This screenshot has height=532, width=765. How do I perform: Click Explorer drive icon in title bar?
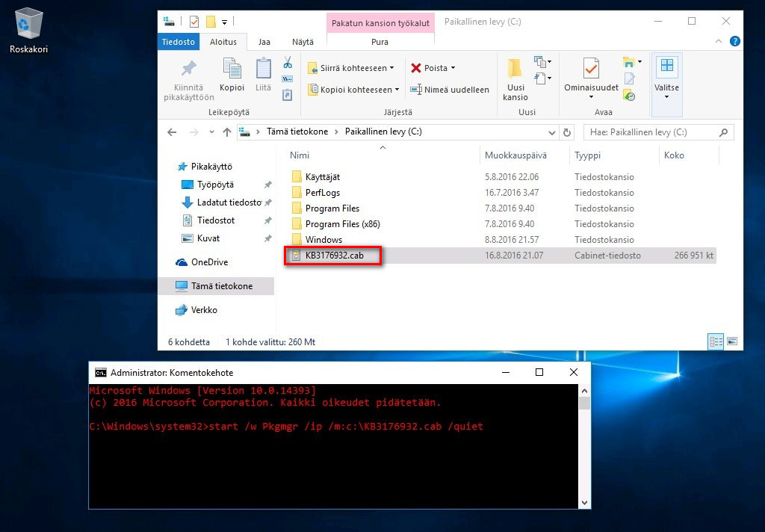[x=169, y=22]
